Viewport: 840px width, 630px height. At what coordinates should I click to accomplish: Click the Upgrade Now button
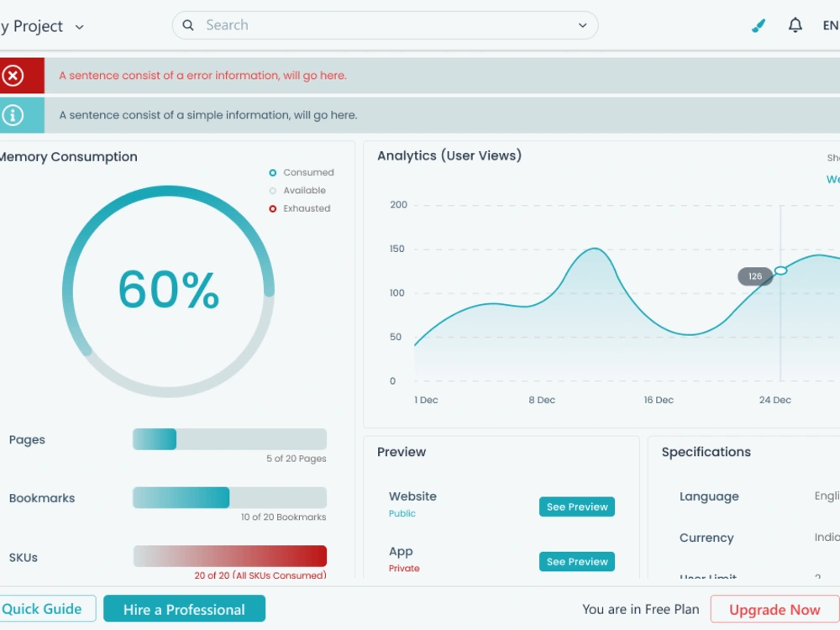point(774,609)
